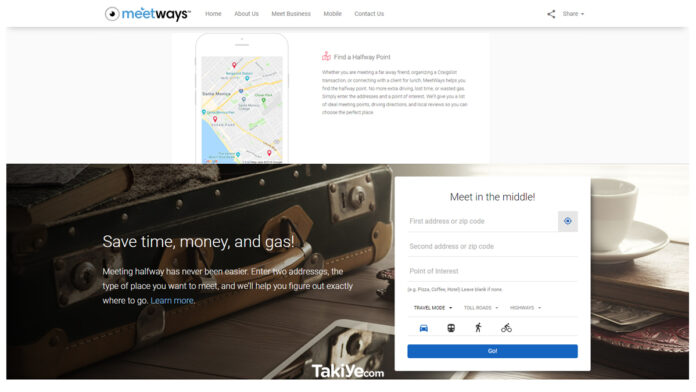Open the Highways dropdown
696x392 pixels.
[526, 308]
